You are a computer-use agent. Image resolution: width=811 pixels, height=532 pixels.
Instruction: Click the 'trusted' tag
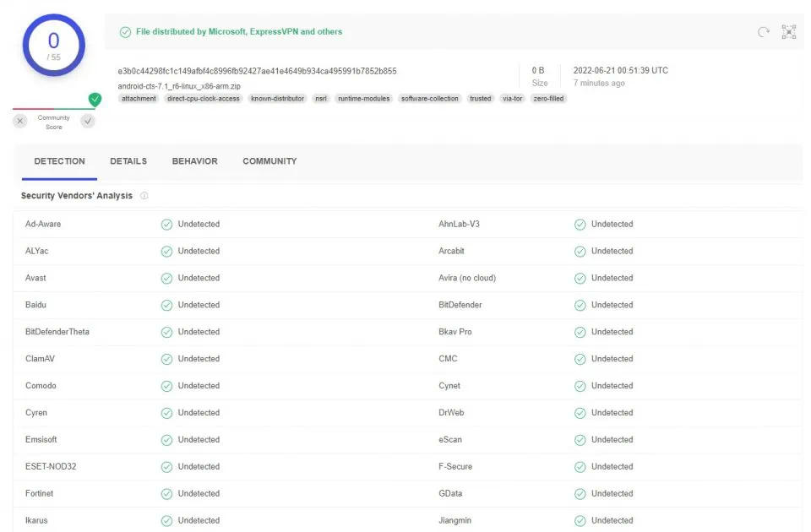(480, 99)
